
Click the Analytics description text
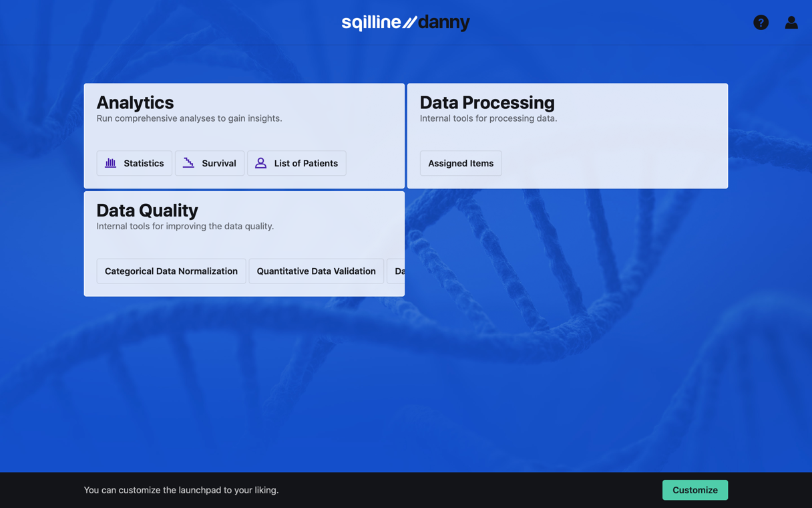(x=189, y=118)
